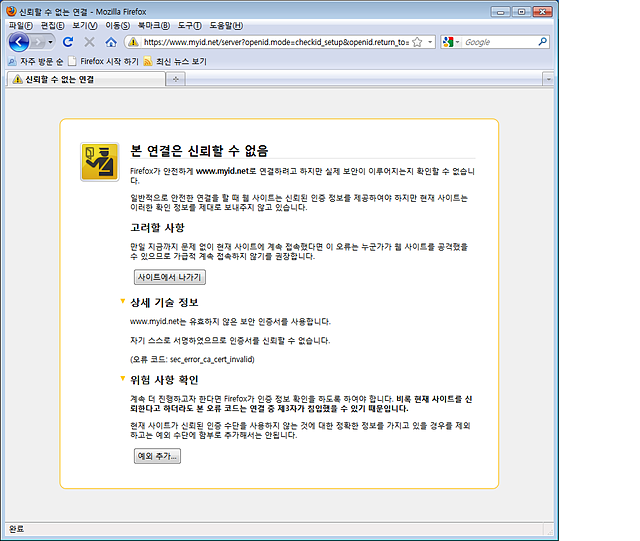The height and width of the screenshot is (541, 640).
Task: Click the passport officer warning icon
Action: click(x=100, y=162)
